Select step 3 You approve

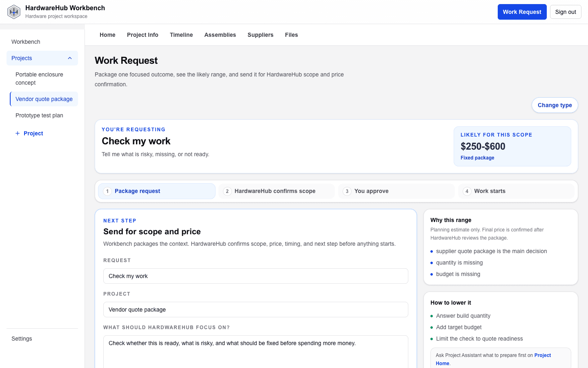[396, 191]
